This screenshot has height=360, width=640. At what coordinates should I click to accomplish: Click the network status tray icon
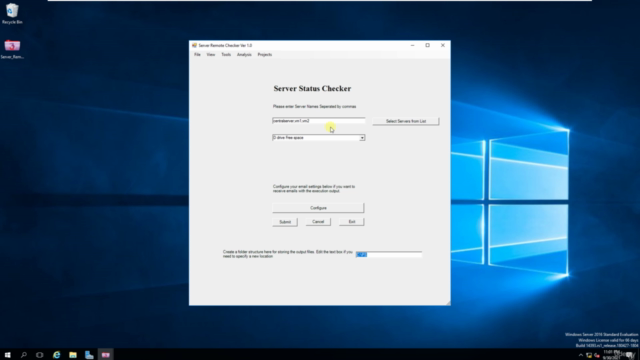coord(589,355)
